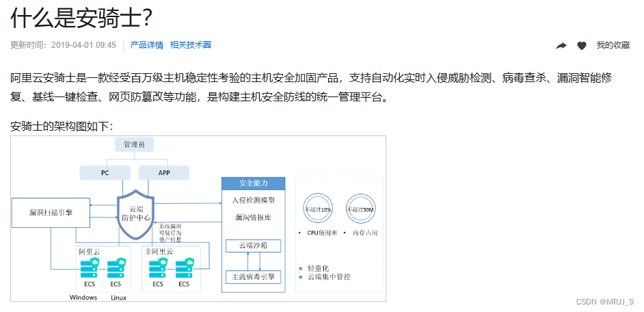Click the APP box in diagram
Image resolution: width=644 pixels, height=312 pixels.
[x=164, y=173]
